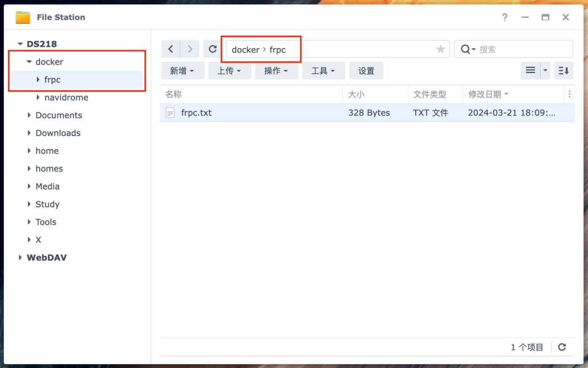
Task: Refresh the list using the bottom status bar icon
Action: (x=562, y=347)
